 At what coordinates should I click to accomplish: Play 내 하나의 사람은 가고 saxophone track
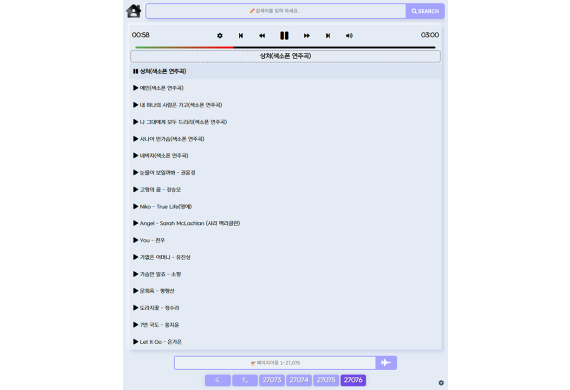click(x=285, y=105)
